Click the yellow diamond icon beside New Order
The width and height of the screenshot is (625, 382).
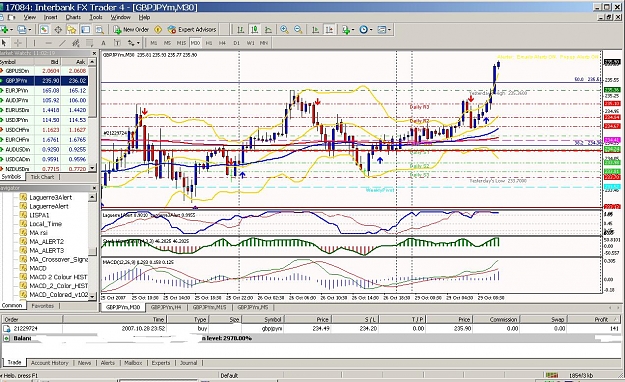(x=158, y=30)
